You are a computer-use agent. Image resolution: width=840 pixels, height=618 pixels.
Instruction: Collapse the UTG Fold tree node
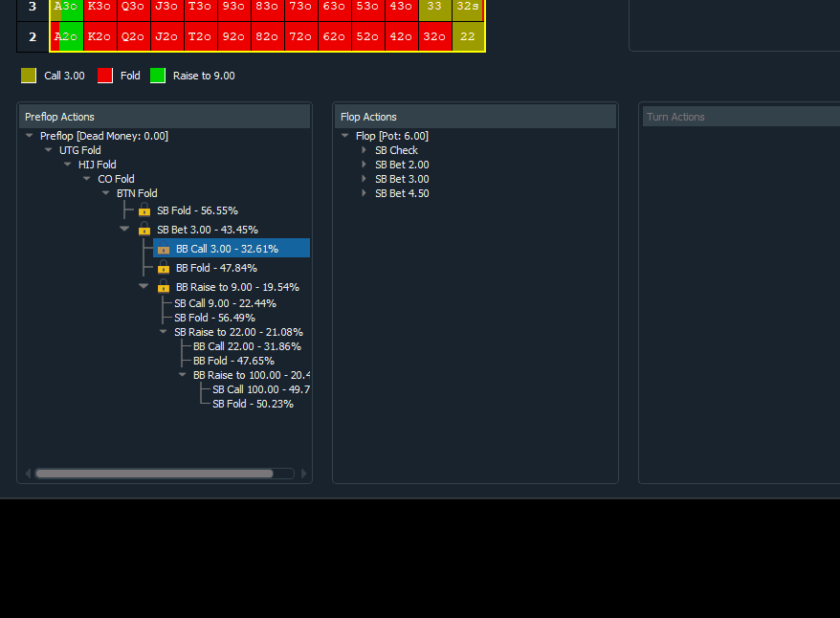pos(48,150)
